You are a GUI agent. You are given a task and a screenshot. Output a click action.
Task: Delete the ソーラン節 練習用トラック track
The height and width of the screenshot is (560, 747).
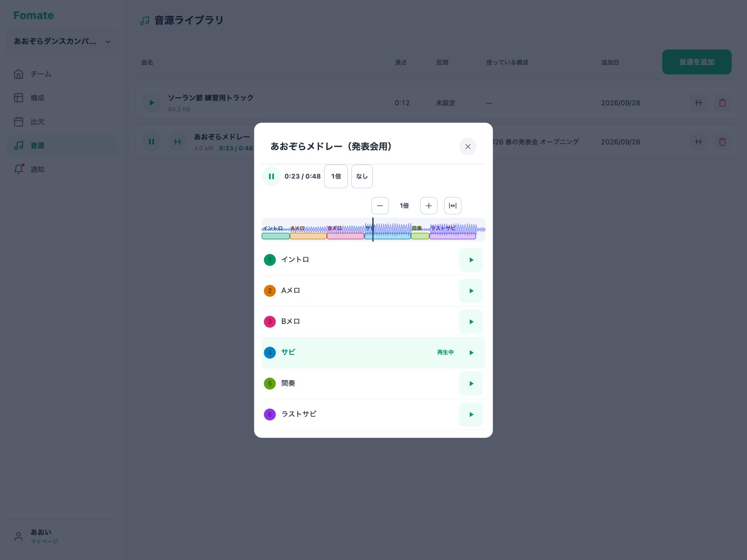pyautogui.click(x=722, y=103)
